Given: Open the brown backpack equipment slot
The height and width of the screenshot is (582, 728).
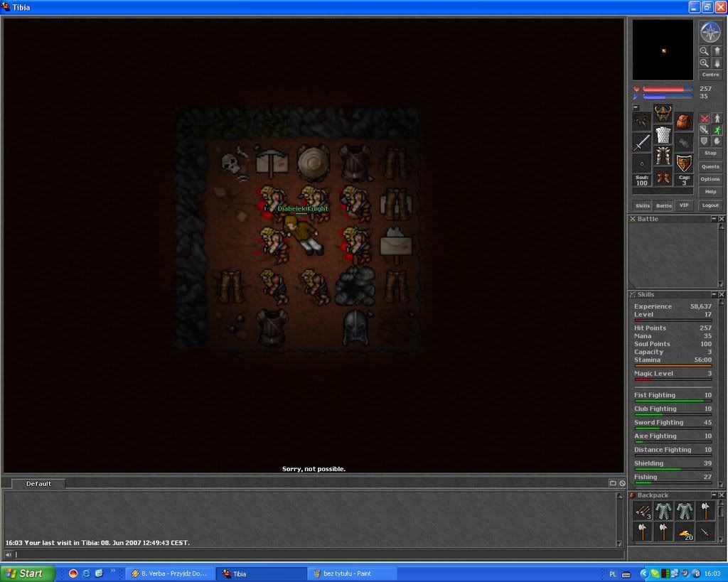Looking at the screenshot, I should pyautogui.click(x=684, y=122).
